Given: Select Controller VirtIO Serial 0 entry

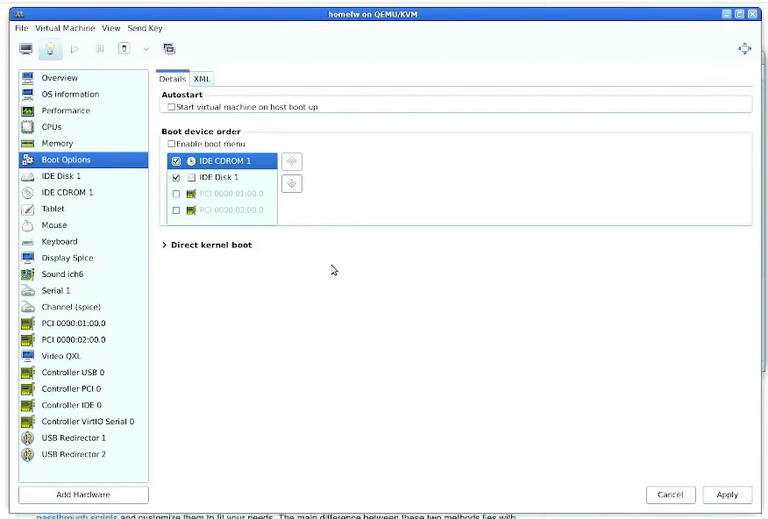Looking at the screenshot, I should coord(83,422).
